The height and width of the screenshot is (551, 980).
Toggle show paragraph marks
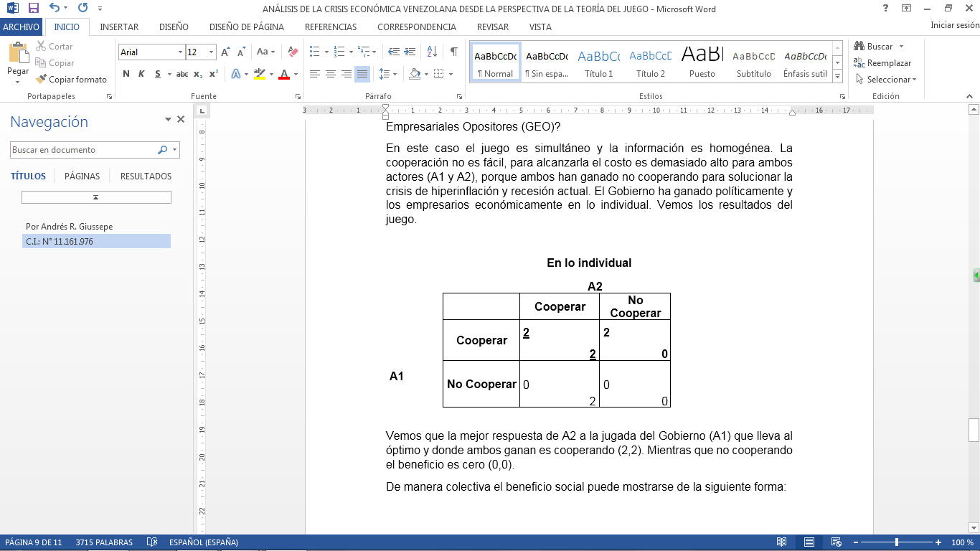453,52
